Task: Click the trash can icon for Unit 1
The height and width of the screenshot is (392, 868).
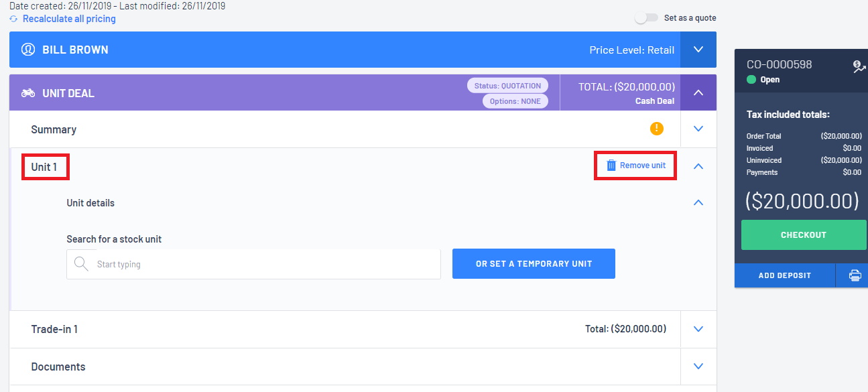Action: pyautogui.click(x=611, y=166)
